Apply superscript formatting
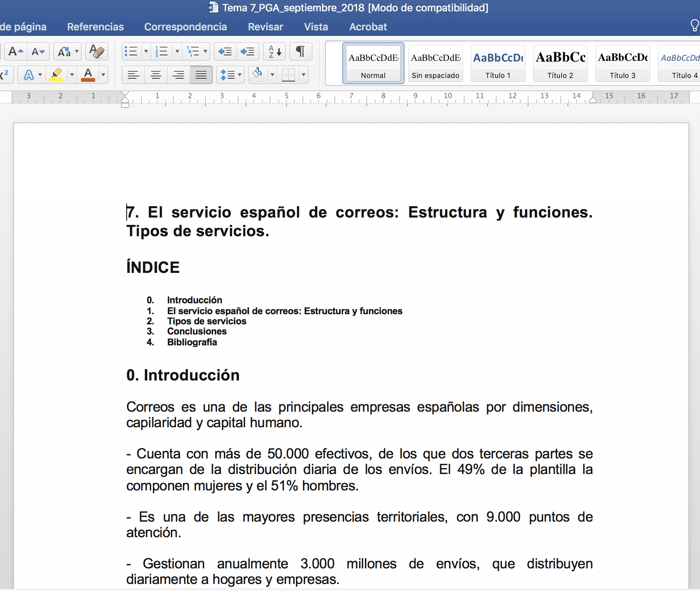 pos(5,74)
